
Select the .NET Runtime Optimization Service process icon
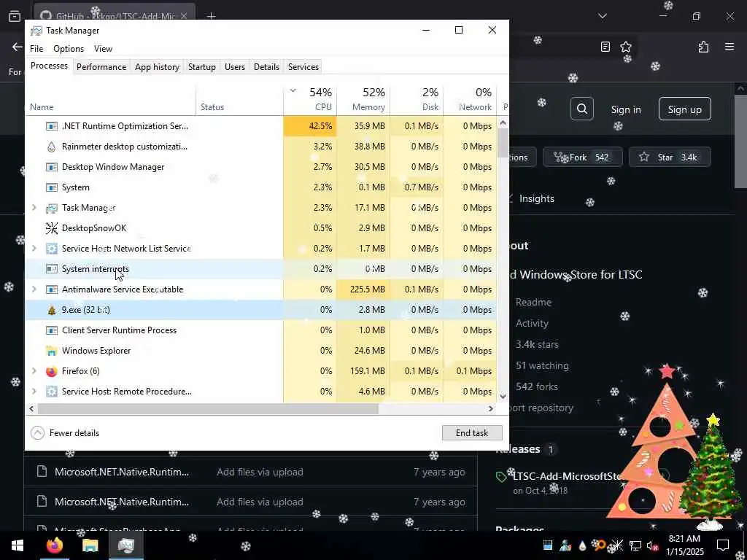[52, 126]
